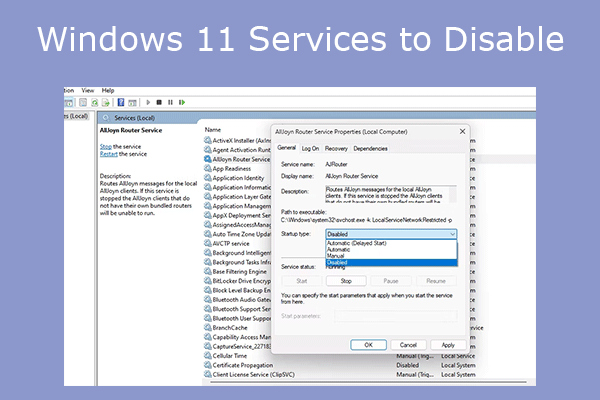Screen dimensions: 600x400
Task: Click the Start Service play icon
Action: pyautogui.click(x=148, y=102)
